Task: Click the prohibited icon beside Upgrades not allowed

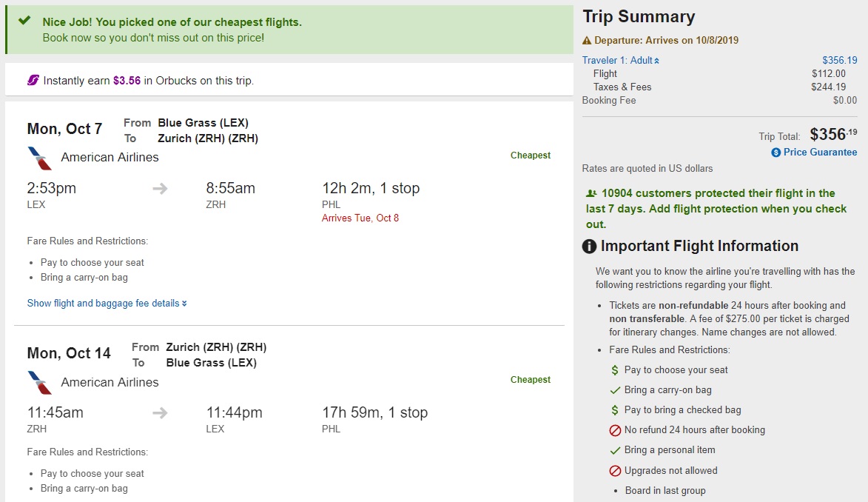Action: 614,471
